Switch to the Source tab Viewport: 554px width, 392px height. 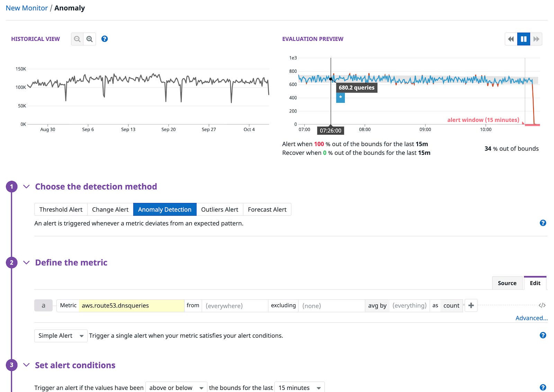click(507, 283)
